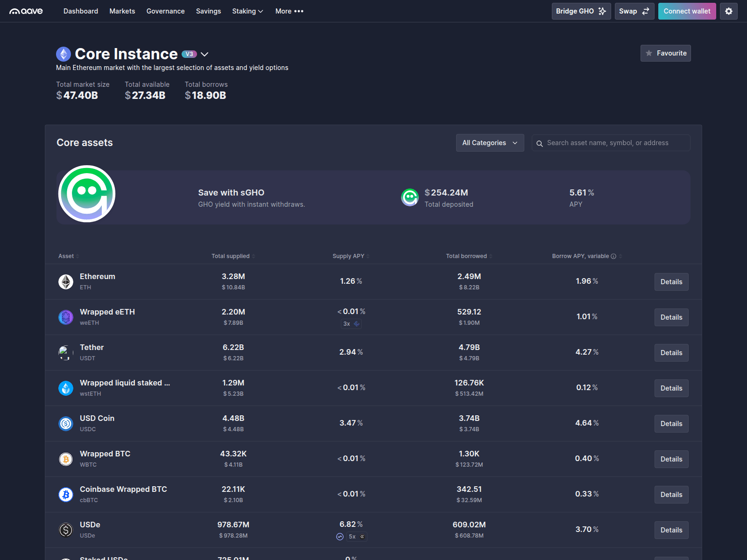Click the Ethereum network icon beside Core Instance

coord(63,54)
